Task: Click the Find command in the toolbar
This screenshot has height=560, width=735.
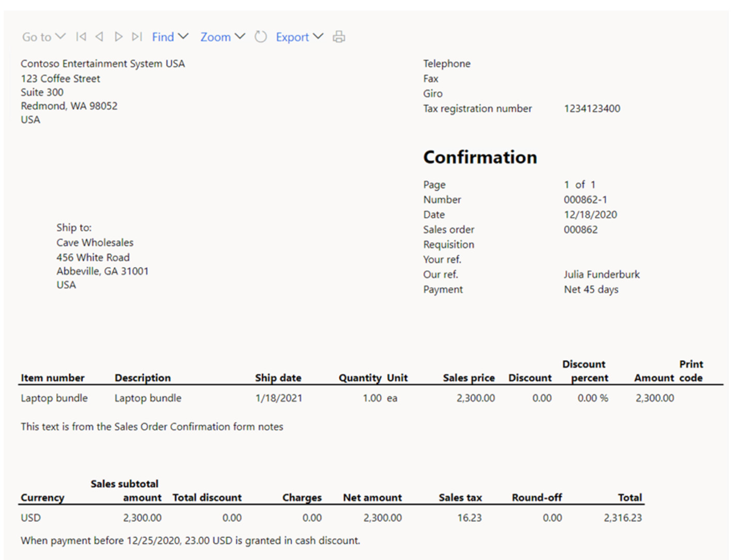Action: pyautogui.click(x=163, y=36)
